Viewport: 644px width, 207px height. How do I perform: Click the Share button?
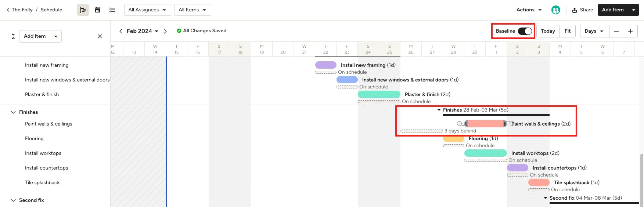coord(583,10)
